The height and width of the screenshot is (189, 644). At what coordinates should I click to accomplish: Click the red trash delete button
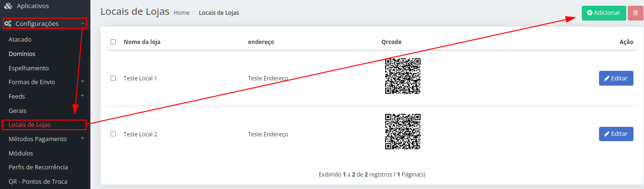click(635, 13)
